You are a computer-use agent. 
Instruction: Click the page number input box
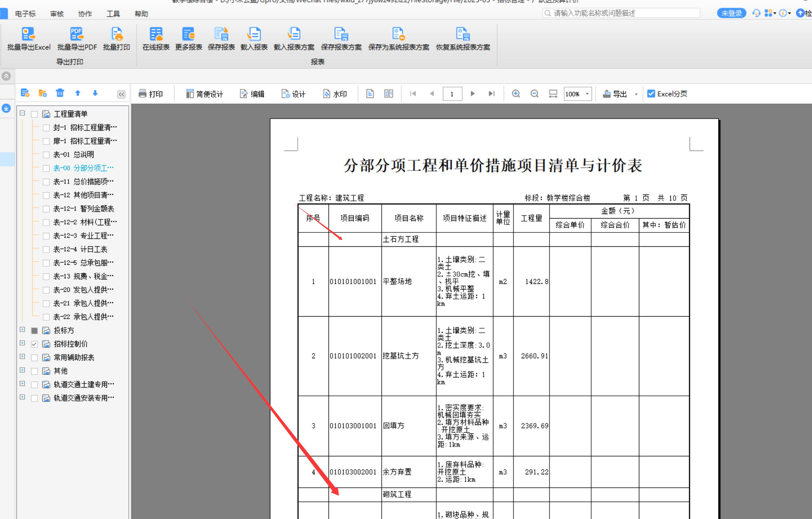coord(452,94)
